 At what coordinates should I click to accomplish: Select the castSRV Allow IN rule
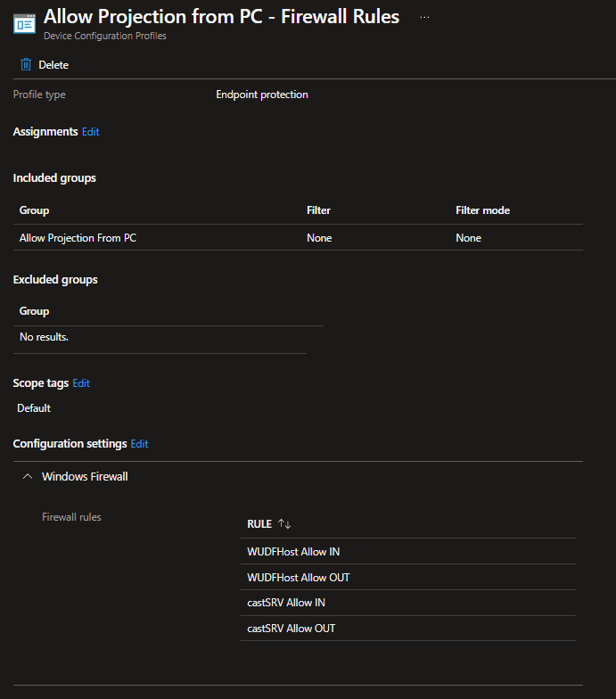tap(408, 603)
